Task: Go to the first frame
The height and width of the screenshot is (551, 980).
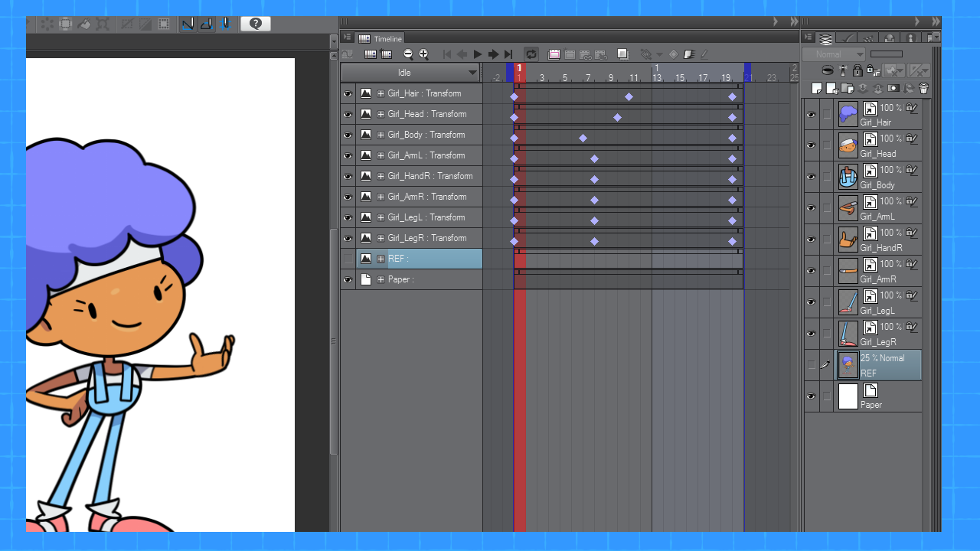Action: [x=447, y=54]
